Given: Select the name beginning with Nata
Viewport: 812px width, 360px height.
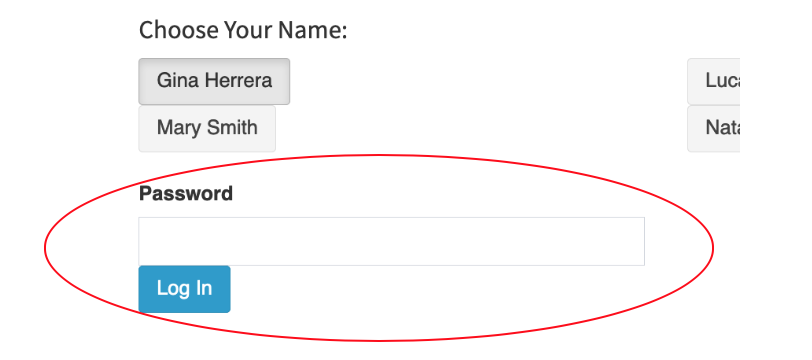Looking at the screenshot, I should 714,128.
